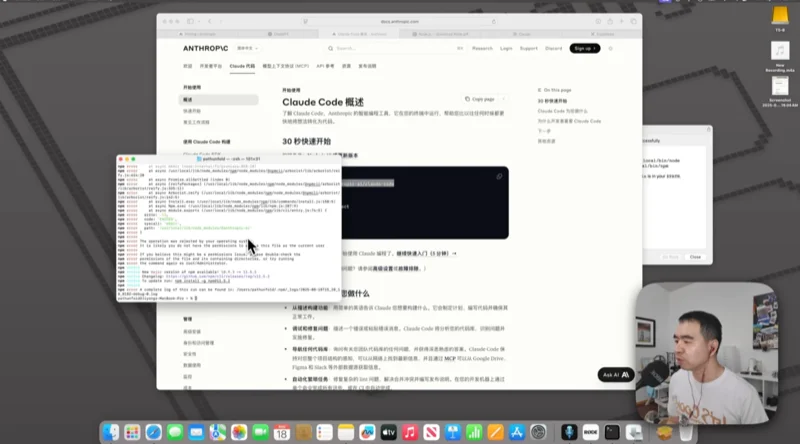Open the dropdown chevron beside Safari's sidebar button
Viewport: 800px width, 444px height.
(198, 21)
